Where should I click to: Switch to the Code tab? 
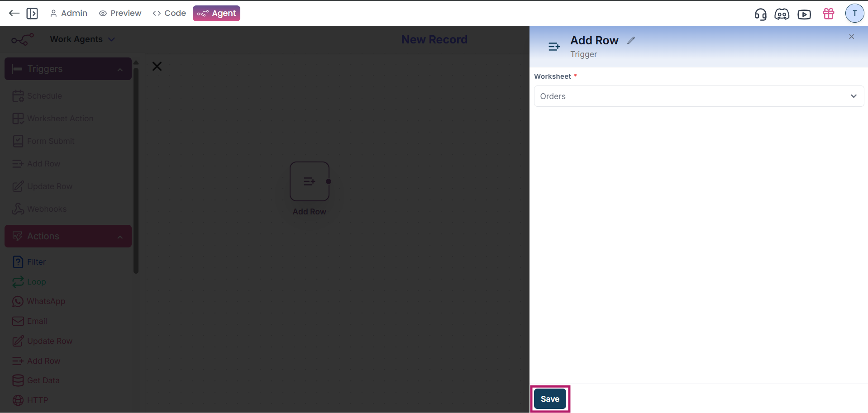click(169, 14)
